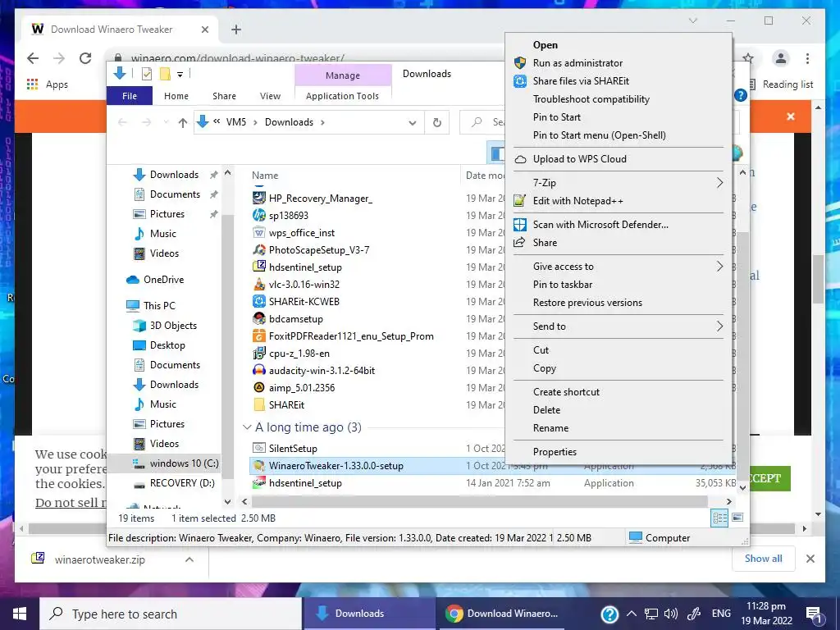
Task: Click the SHAREit icon in context menu
Action: (x=519, y=81)
